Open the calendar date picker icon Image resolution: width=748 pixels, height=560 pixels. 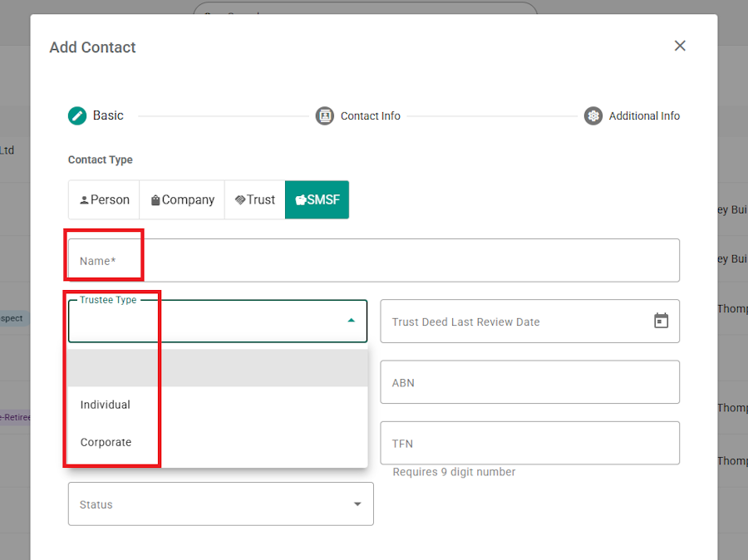coord(661,321)
